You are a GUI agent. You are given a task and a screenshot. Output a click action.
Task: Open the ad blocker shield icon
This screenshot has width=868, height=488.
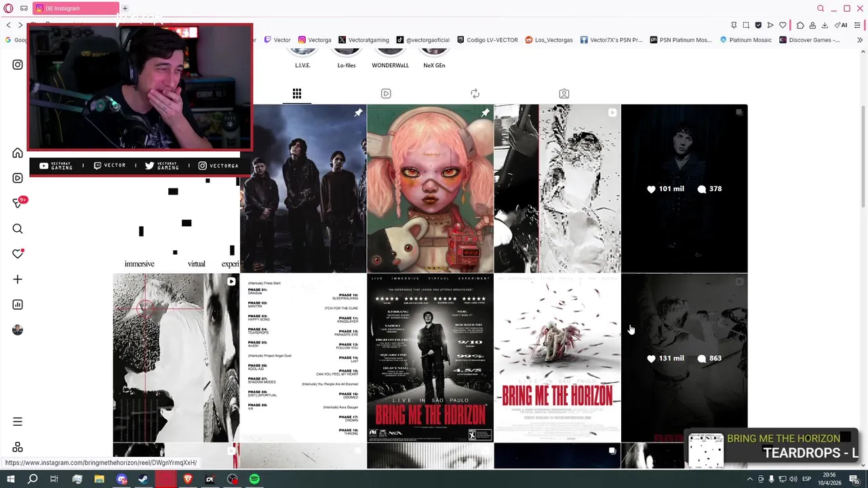758,25
